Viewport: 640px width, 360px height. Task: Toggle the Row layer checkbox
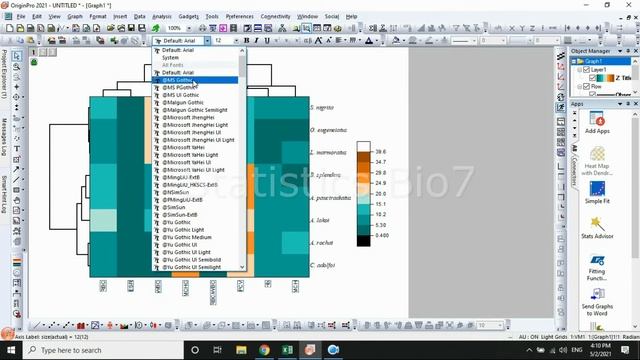(586, 87)
